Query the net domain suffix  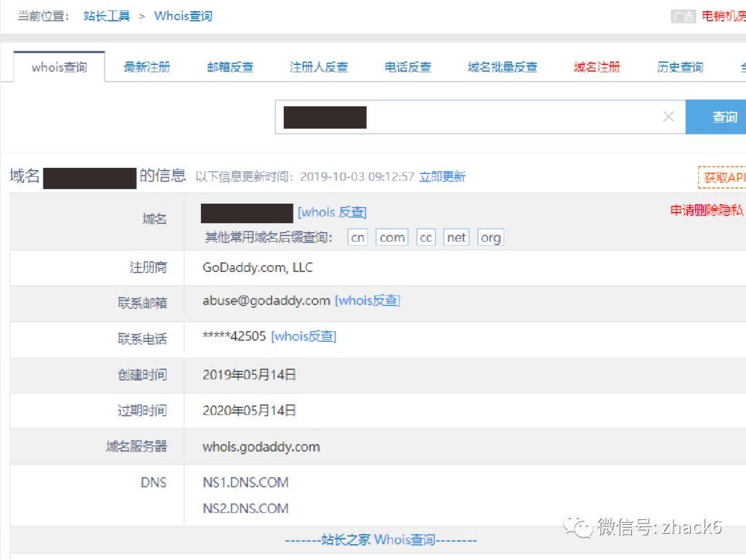click(x=456, y=237)
